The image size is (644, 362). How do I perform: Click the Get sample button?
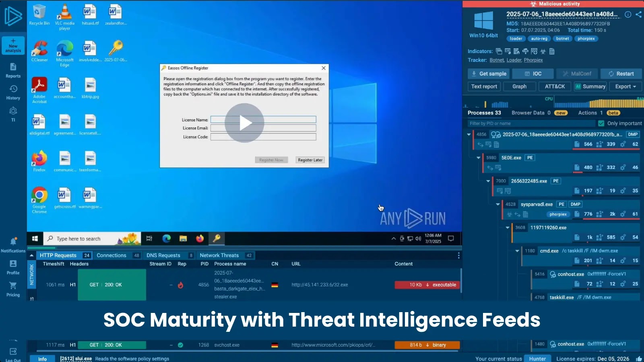pyautogui.click(x=488, y=74)
